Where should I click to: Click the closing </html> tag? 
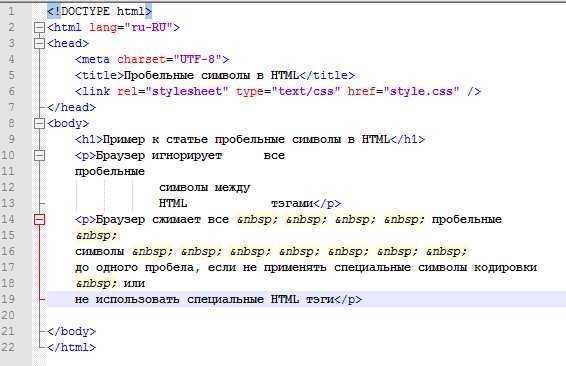(x=71, y=347)
